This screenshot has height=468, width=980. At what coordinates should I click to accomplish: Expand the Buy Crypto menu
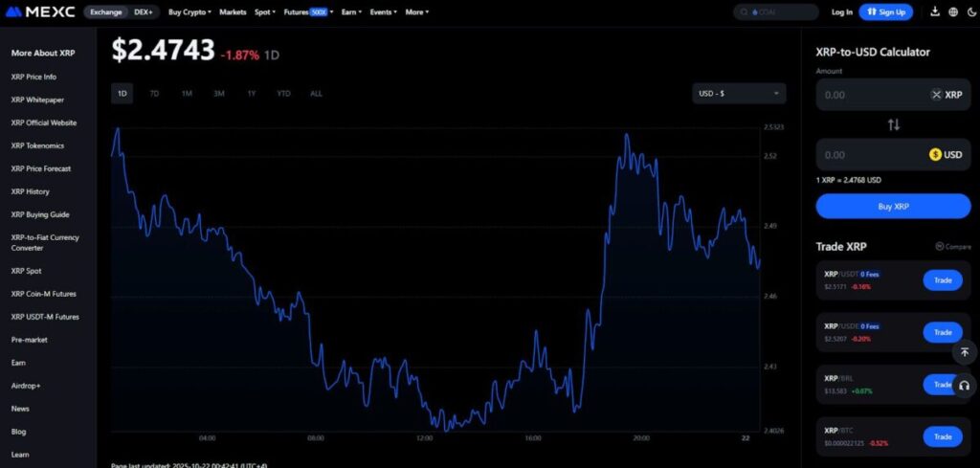point(189,12)
